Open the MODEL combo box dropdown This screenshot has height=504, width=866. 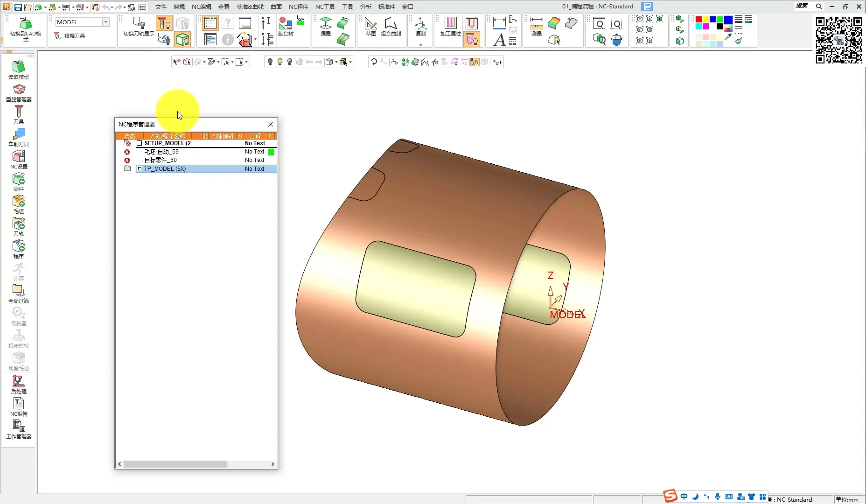point(106,22)
